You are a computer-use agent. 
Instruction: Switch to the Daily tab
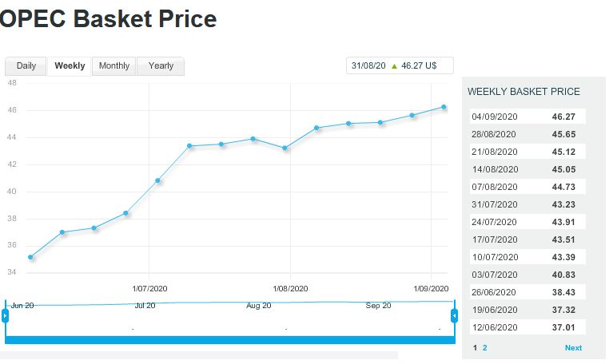pos(26,66)
